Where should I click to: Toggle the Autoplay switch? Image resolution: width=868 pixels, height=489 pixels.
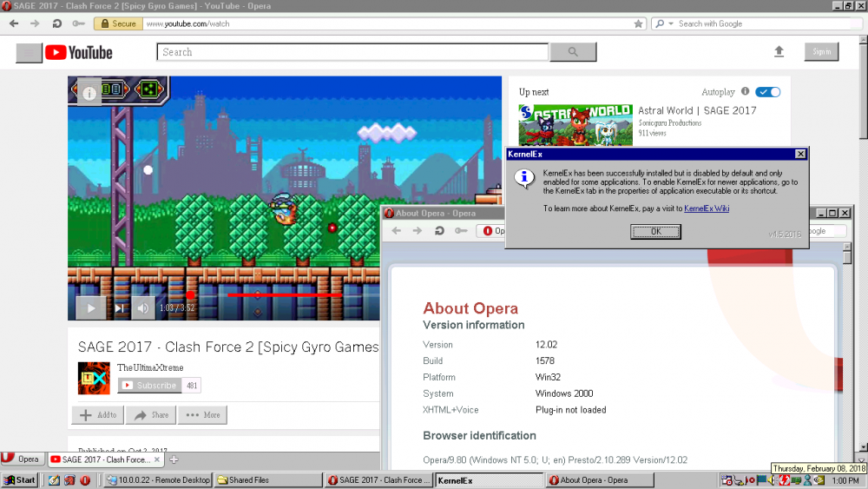point(768,92)
